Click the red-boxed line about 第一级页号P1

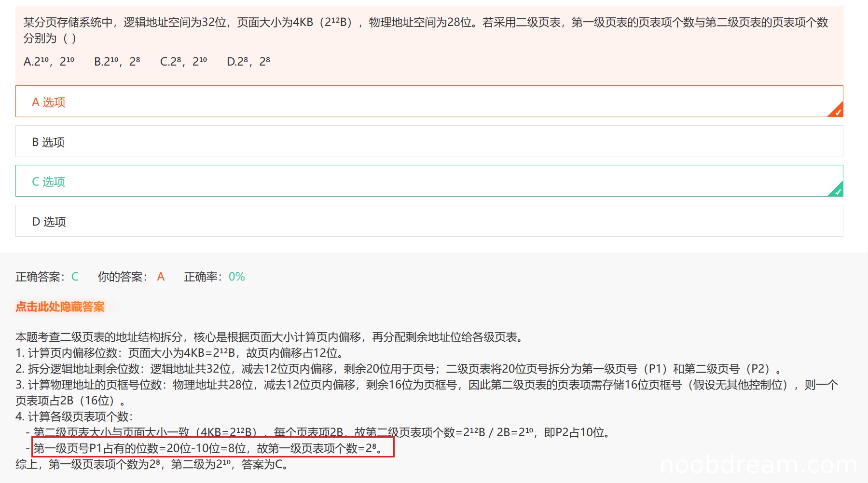[x=212, y=448]
